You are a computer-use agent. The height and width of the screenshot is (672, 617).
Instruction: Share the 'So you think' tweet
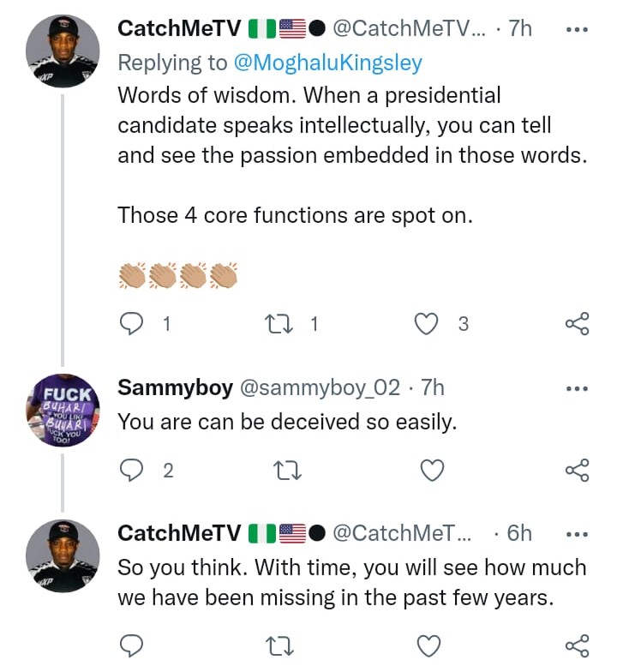click(x=577, y=645)
